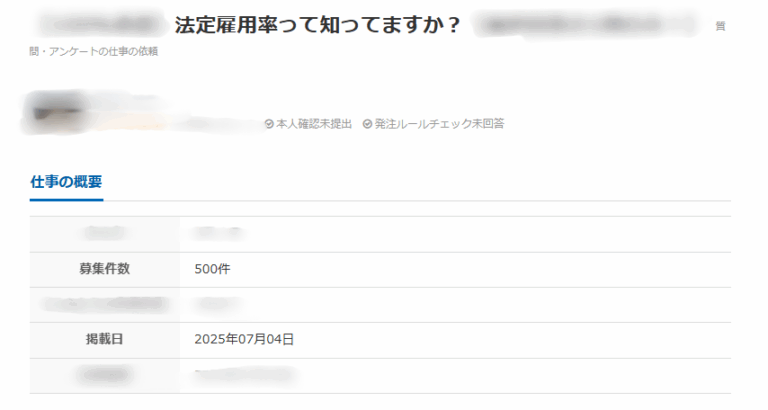Viewport: 768px width, 410px height.
Task: Click the 発注ルールチェック未回答 status text
Action: click(439, 124)
